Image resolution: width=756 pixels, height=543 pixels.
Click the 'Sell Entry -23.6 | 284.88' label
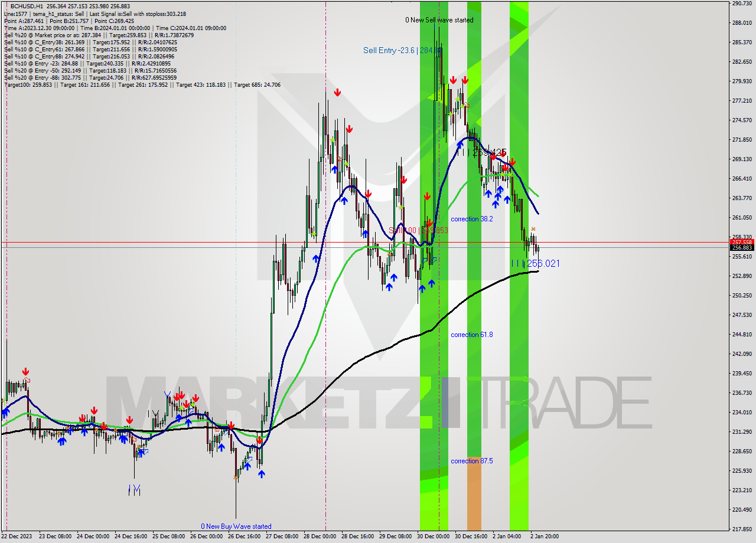tap(402, 51)
